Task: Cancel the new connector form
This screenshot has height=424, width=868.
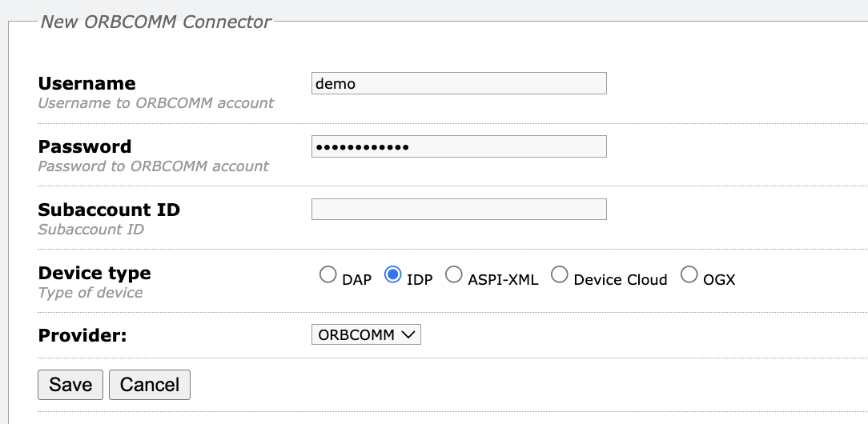Action: coord(150,385)
